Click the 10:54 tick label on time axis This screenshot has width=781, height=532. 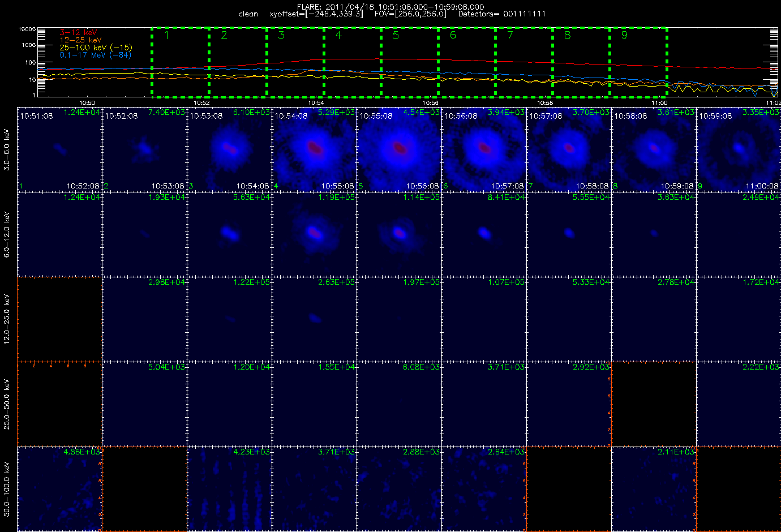tap(316, 103)
